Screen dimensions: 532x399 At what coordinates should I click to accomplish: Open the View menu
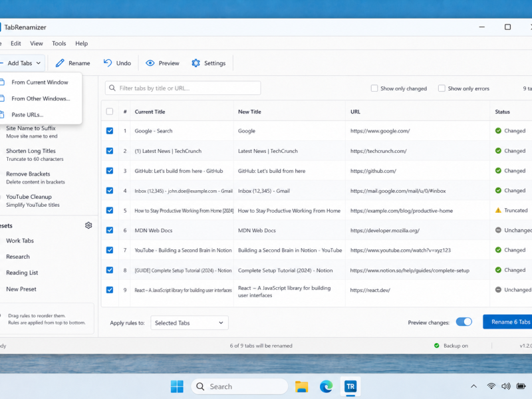coord(37,43)
